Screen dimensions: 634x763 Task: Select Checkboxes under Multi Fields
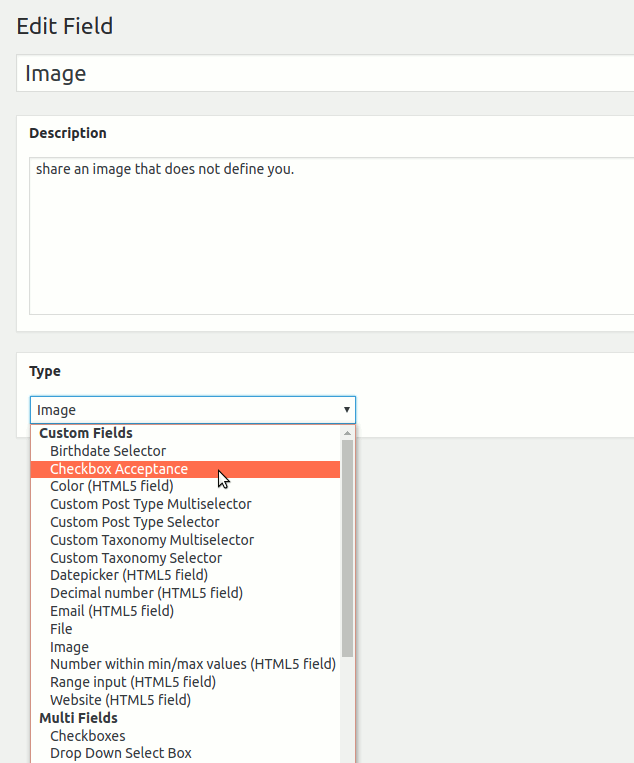coord(88,736)
